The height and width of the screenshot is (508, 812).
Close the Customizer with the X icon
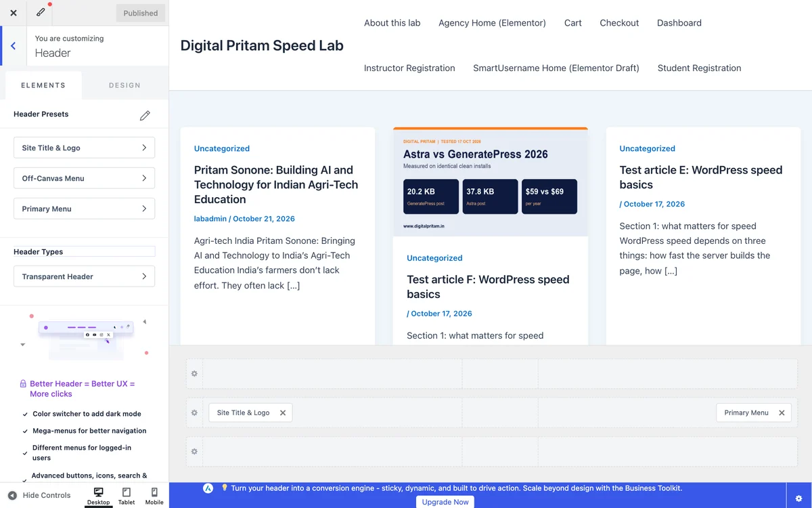[x=13, y=13]
